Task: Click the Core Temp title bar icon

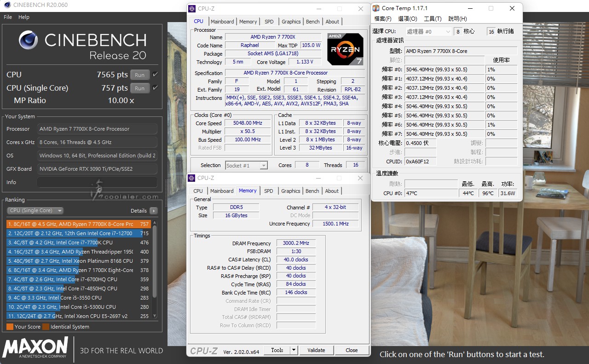Action: [376, 8]
